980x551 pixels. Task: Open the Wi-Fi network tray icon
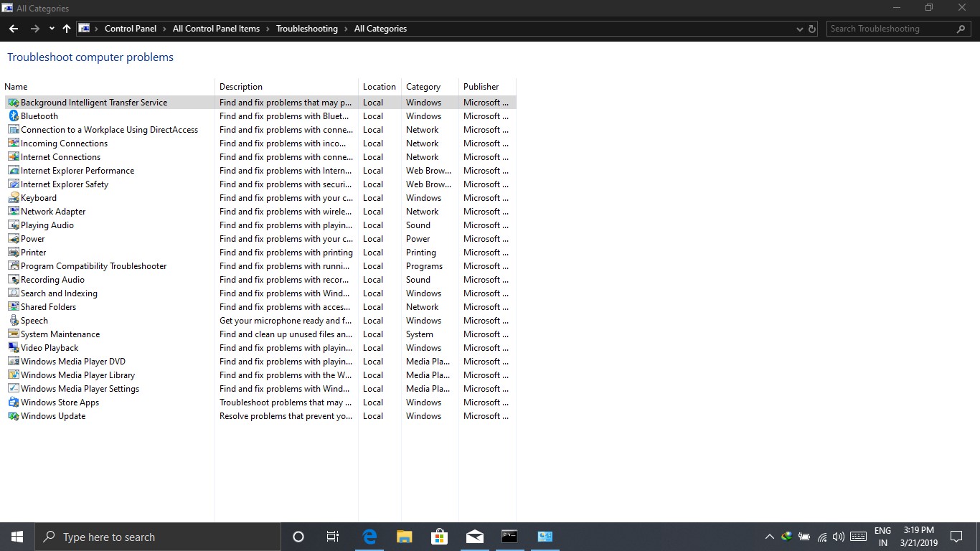821,537
